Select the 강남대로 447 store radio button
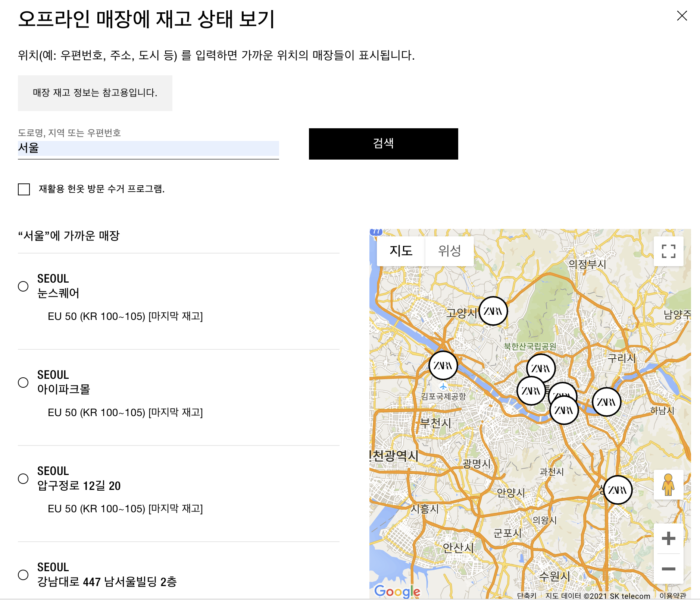 tap(23, 575)
